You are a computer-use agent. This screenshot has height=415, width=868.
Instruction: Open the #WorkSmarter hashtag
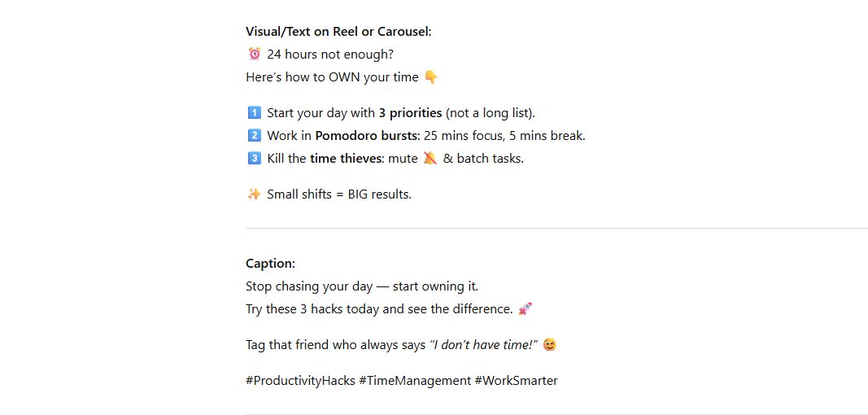[517, 381]
